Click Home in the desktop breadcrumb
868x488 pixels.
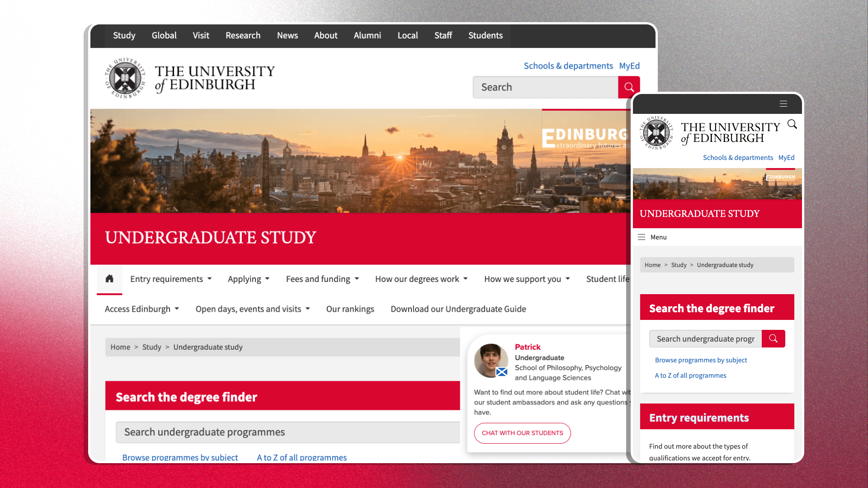click(x=120, y=347)
